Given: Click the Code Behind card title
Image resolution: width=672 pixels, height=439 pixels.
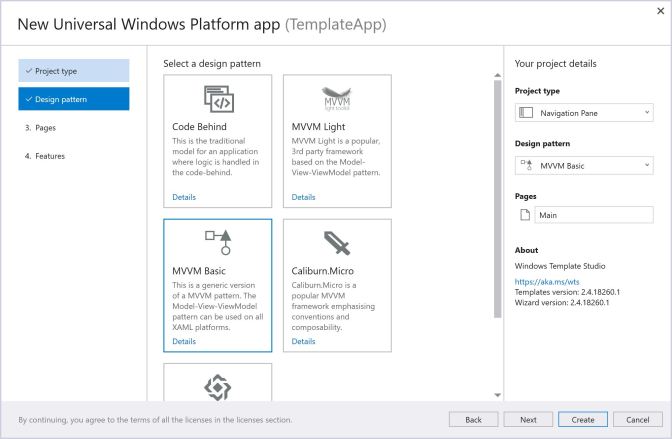Looking at the screenshot, I should (x=199, y=127).
